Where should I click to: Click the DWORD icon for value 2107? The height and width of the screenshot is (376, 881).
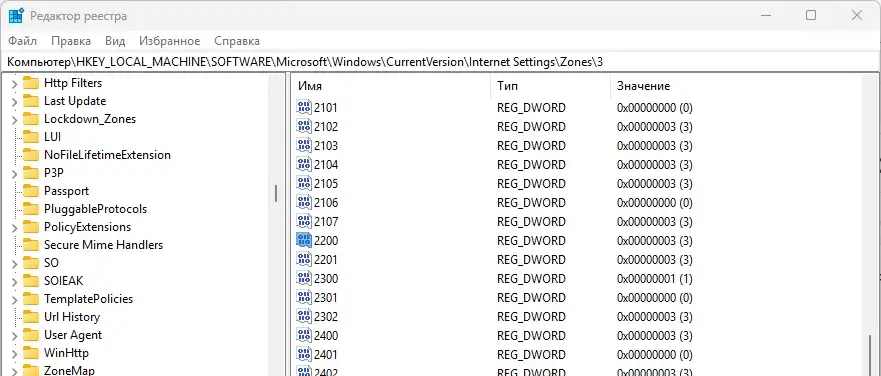(x=303, y=221)
